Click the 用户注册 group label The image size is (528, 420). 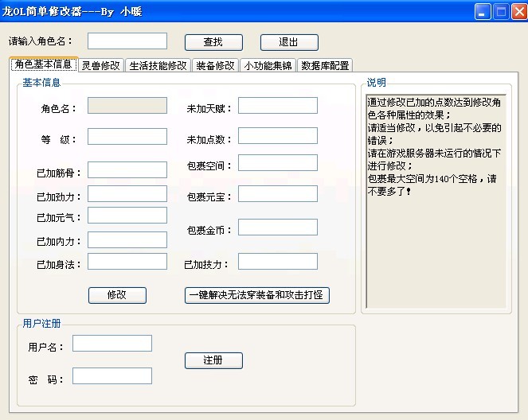tap(41, 324)
